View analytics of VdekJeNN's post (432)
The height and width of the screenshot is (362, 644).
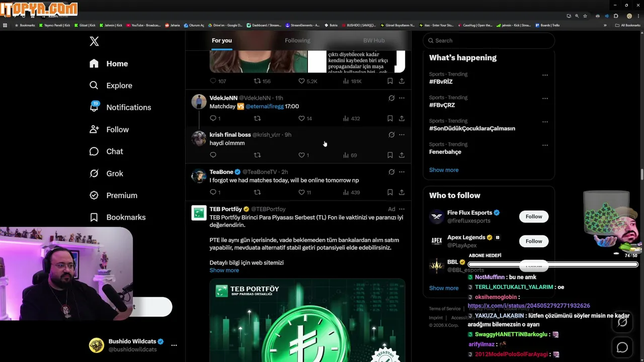pyautogui.click(x=351, y=119)
